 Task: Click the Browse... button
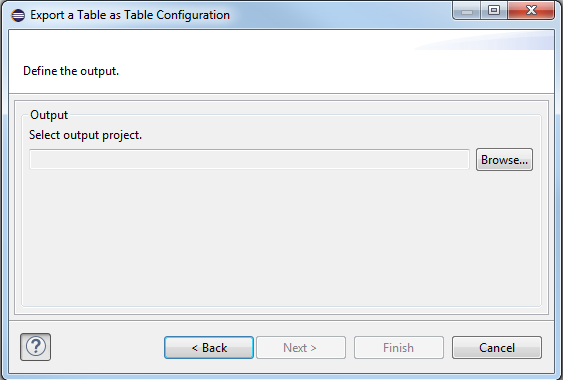tap(504, 159)
